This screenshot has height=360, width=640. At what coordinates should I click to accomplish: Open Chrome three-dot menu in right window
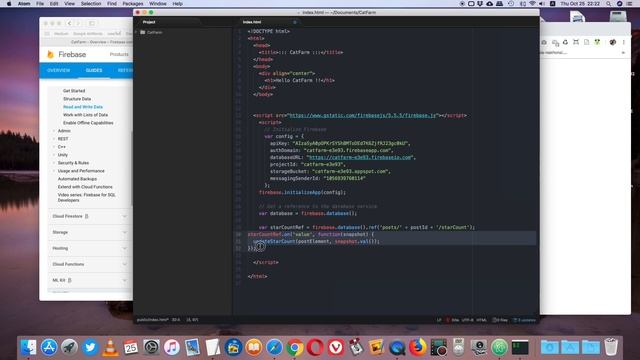click(x=624, y=42)
